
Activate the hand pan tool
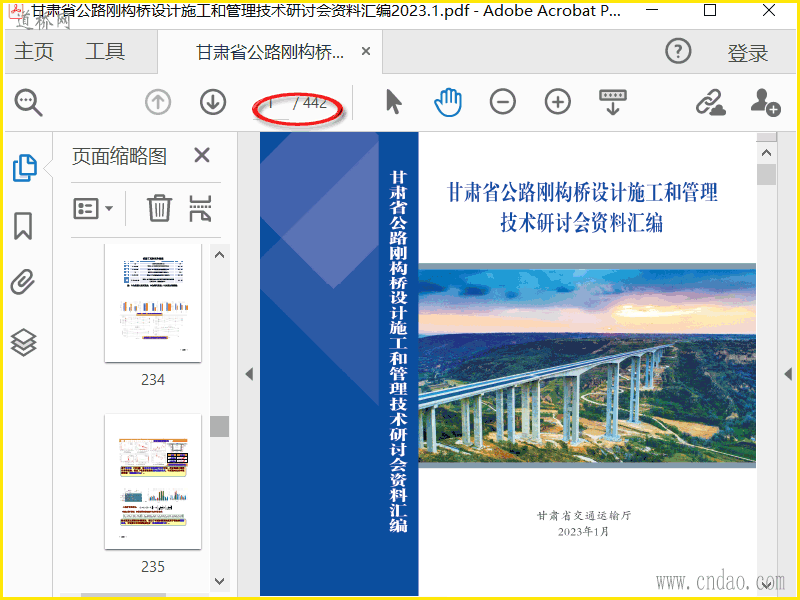[x=448, y=102]
